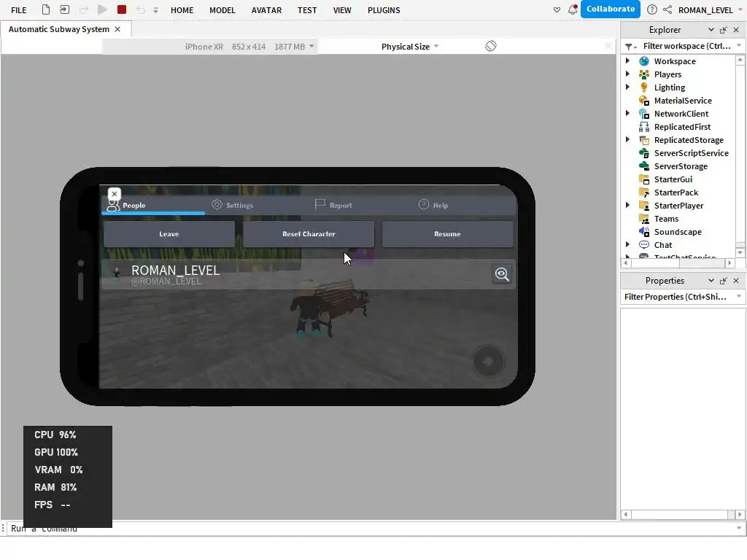Close the Explorer panel
Viewport: 747px width, 560px height.
(736, 29)
